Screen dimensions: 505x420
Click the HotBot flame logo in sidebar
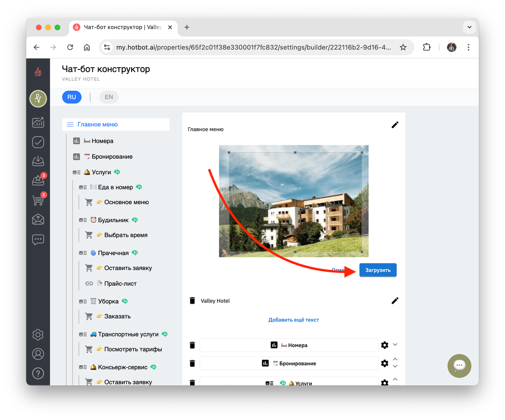38,71
